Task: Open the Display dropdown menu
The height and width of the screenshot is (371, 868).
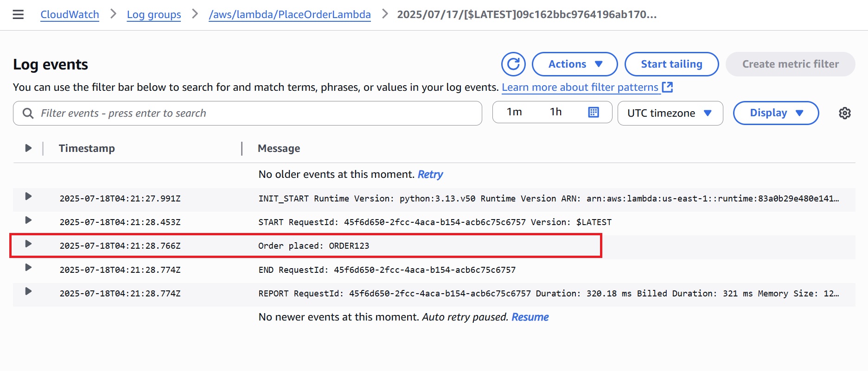Action: click(x=776, y=113)
